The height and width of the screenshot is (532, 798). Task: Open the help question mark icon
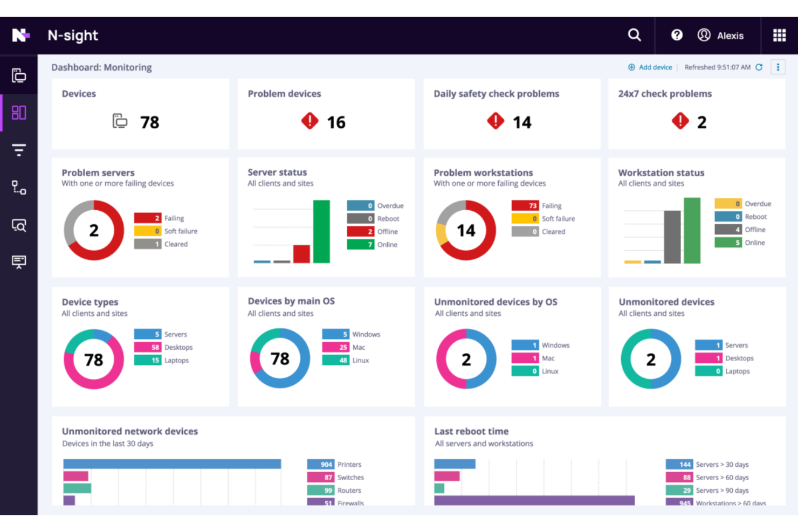[677, 34]
